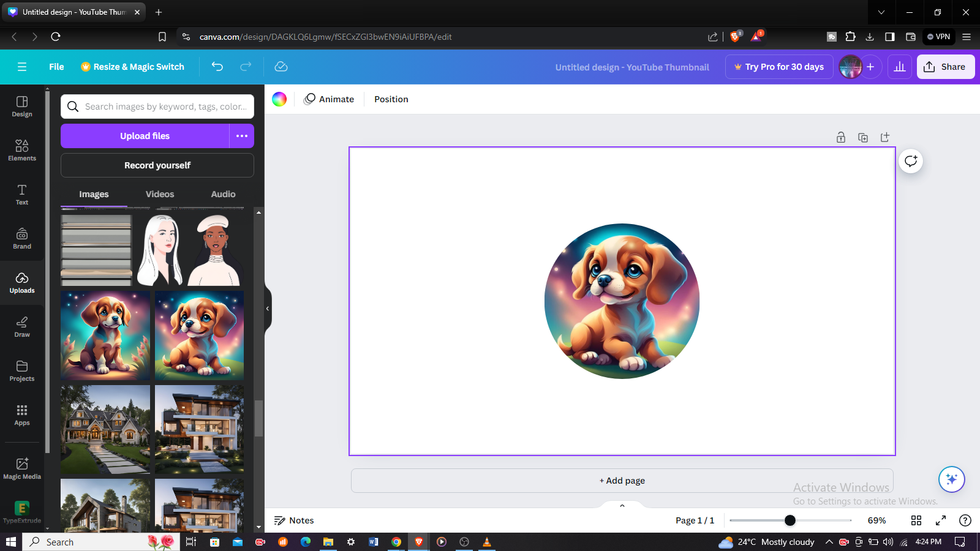Click the Add page button

[622, 481]
